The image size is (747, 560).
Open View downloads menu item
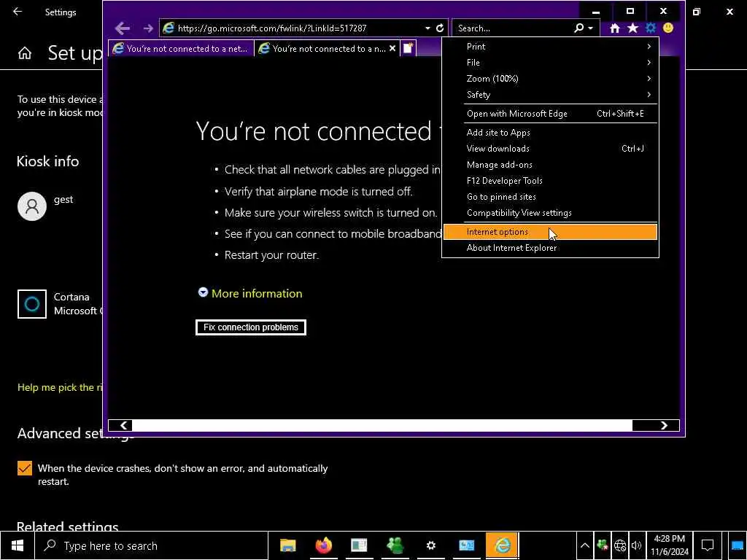(x=550, y=149)
